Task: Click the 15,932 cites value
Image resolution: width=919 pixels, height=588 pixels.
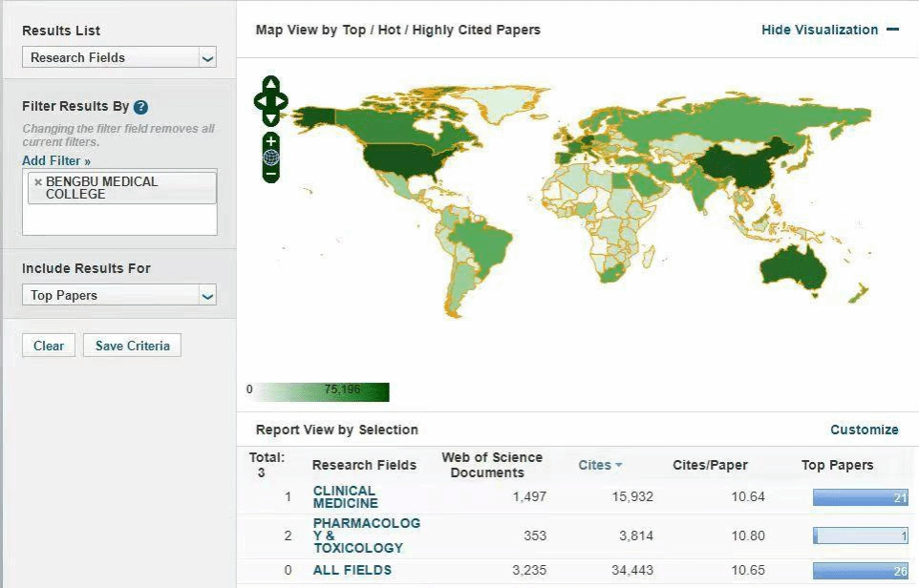Action: pyautogui.click(x=632, y=496)
